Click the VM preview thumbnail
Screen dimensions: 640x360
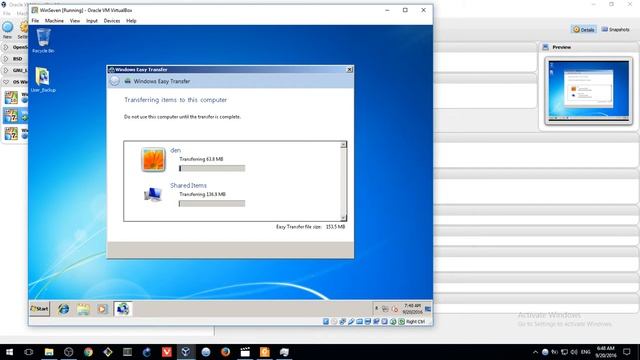[x=588, y=91]
